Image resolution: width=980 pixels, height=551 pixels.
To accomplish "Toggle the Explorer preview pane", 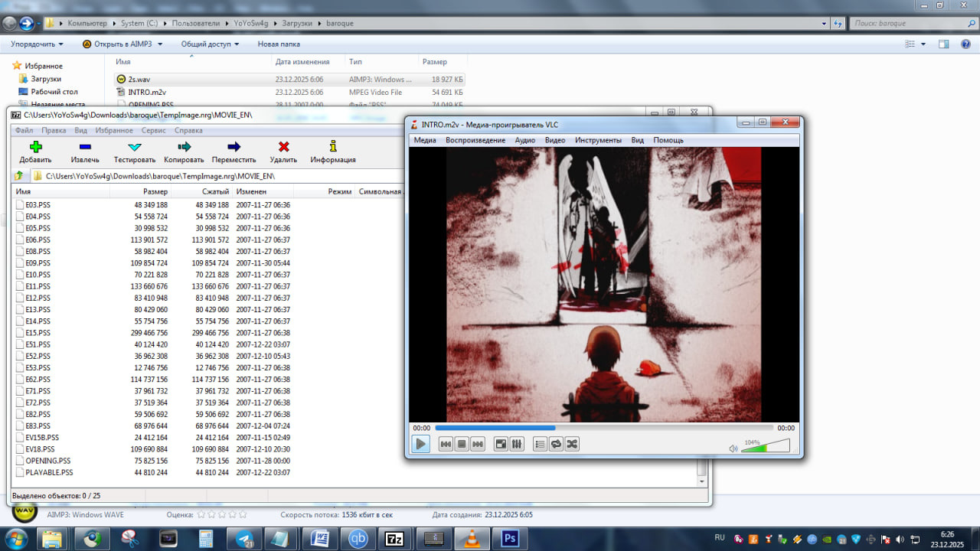I will [x=944, y=44].
